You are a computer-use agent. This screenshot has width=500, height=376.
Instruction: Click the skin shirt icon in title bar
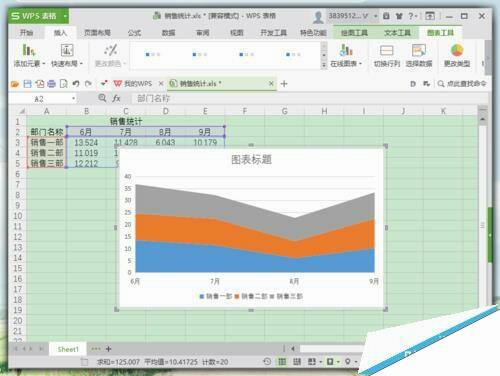399,16
